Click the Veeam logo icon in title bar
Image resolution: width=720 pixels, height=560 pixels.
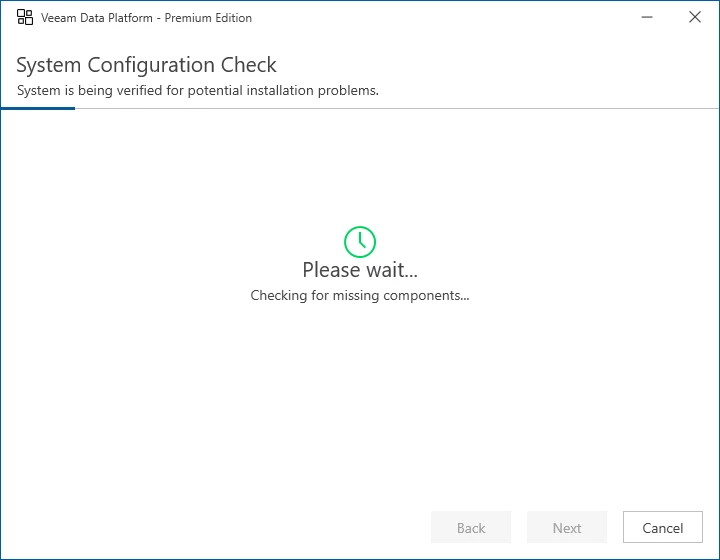click(25, 17)
